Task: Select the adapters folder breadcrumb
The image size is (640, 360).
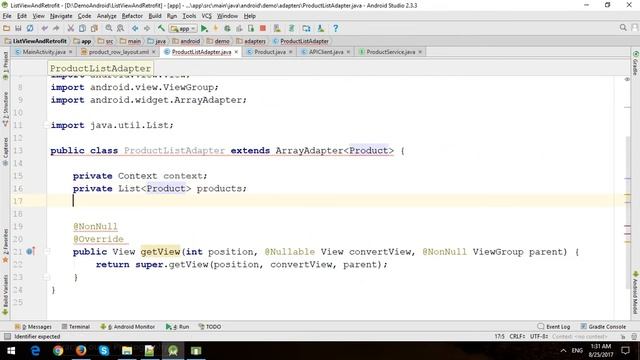Action: coord(251,41)
